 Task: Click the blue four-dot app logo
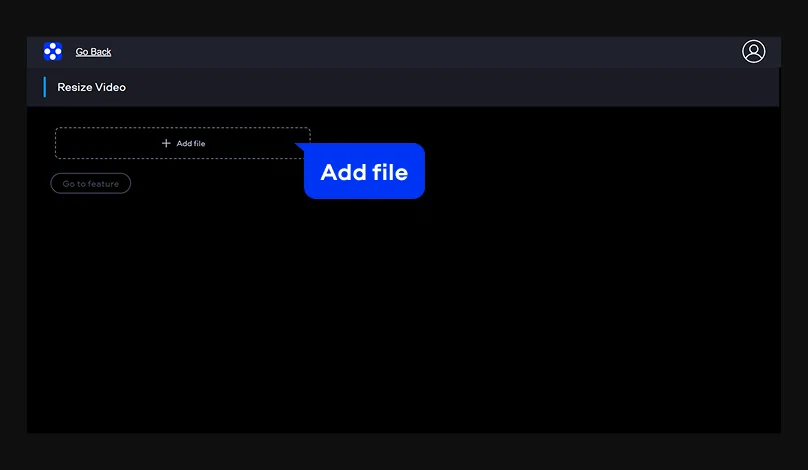pos(53,52)
